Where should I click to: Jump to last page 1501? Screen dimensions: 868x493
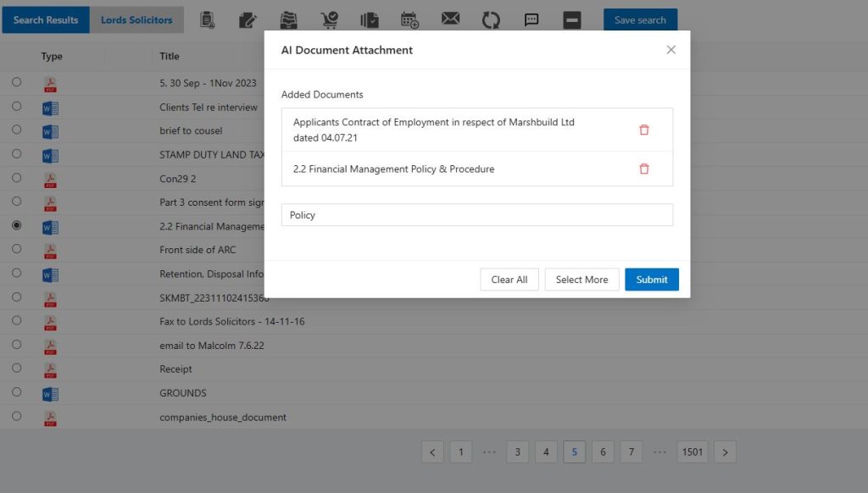tap(693, 452)
